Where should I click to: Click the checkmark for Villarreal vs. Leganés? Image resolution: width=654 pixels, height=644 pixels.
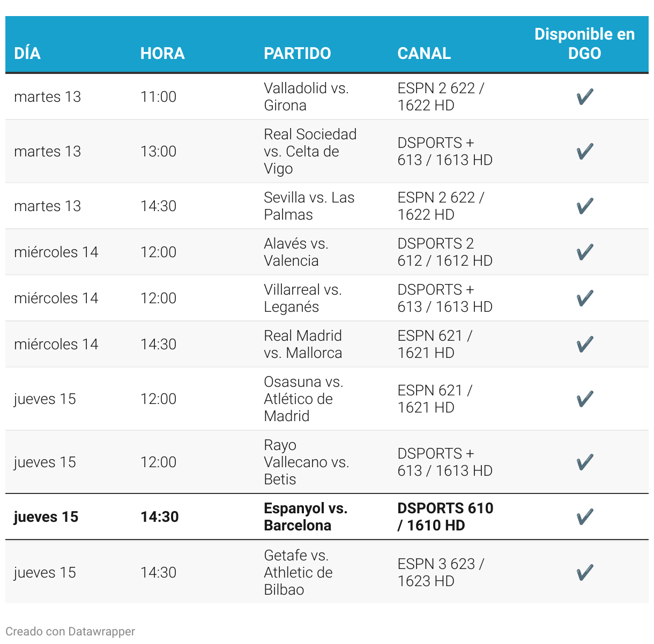pyautogui.click(x=584, y=298)
